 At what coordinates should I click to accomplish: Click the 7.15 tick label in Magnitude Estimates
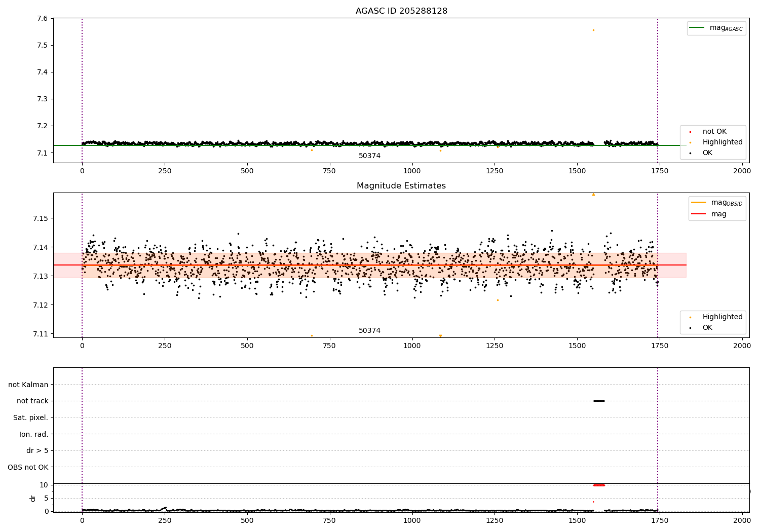pos(41,218)
